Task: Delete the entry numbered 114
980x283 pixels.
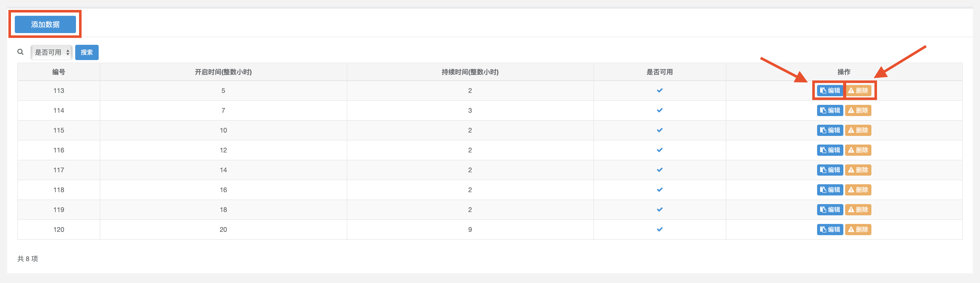Action: click(858, 110)
